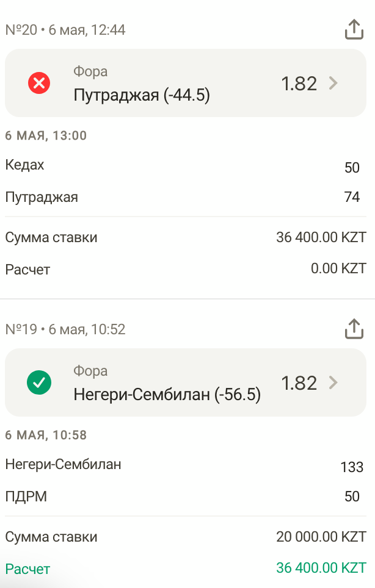375x588 pixels.
Task: Click match date 6 МАЯ, 13:00
Action: (x=46, y=135)
